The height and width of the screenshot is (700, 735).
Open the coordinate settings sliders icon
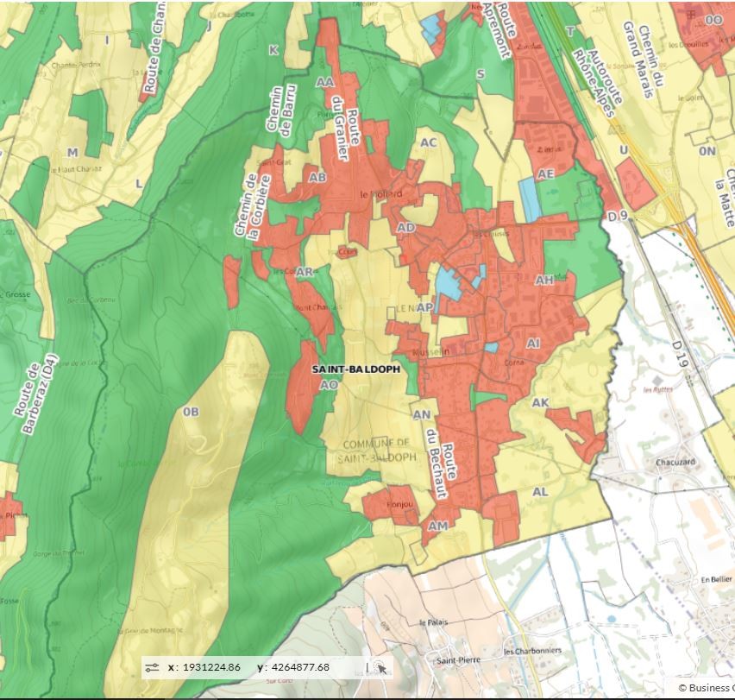click(x=153, y=667)
